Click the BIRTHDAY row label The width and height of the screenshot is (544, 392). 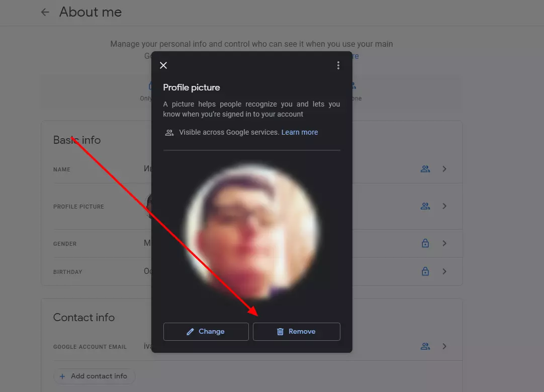[68, 272]
